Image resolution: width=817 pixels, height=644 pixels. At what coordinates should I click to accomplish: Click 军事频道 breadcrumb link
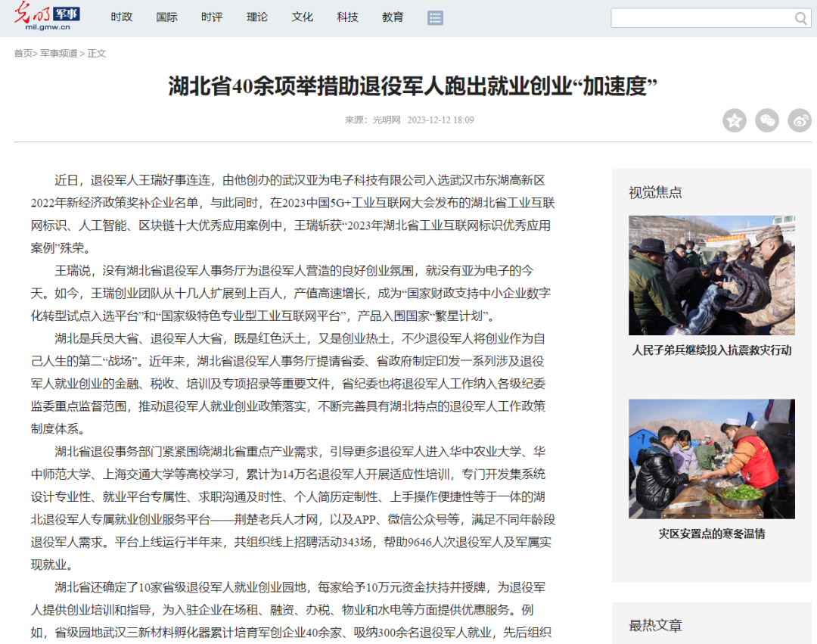point(58,54)
